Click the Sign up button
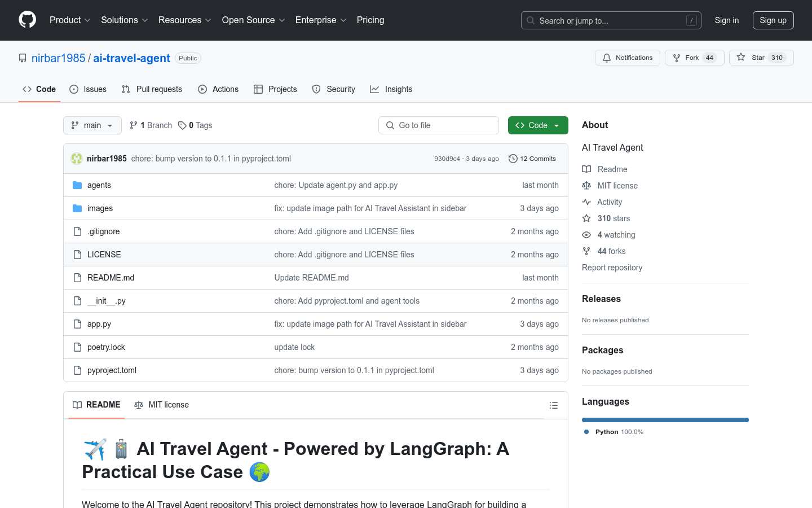 tap(773, 20)
